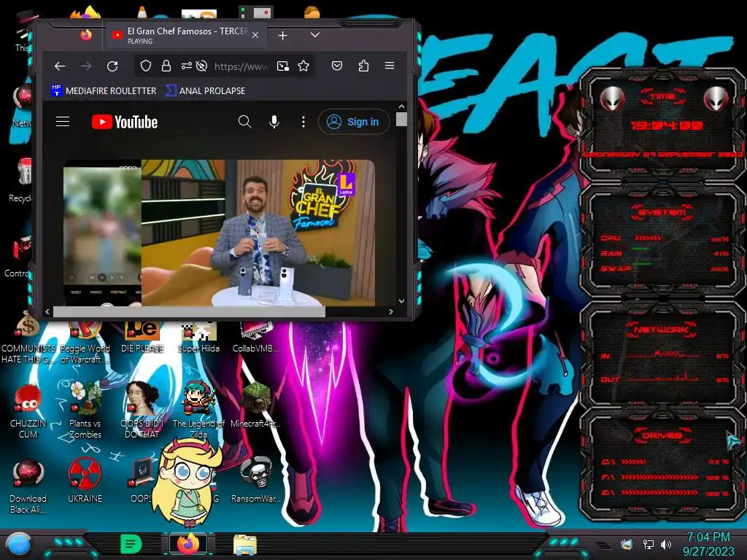Open the taskbar clock showing 7:04 PM
Image resolution: width=747 pixels, height=560 pixels.
coord(708,544)
